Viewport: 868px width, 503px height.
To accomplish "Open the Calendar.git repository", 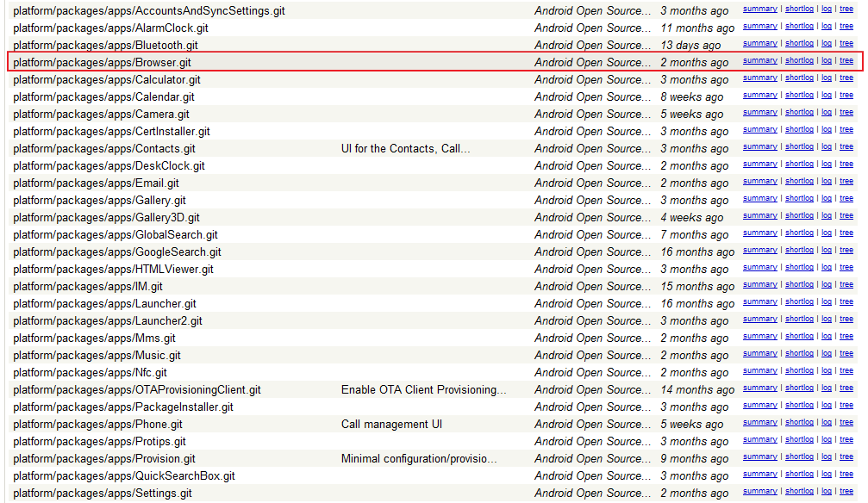I will (103, 96).
